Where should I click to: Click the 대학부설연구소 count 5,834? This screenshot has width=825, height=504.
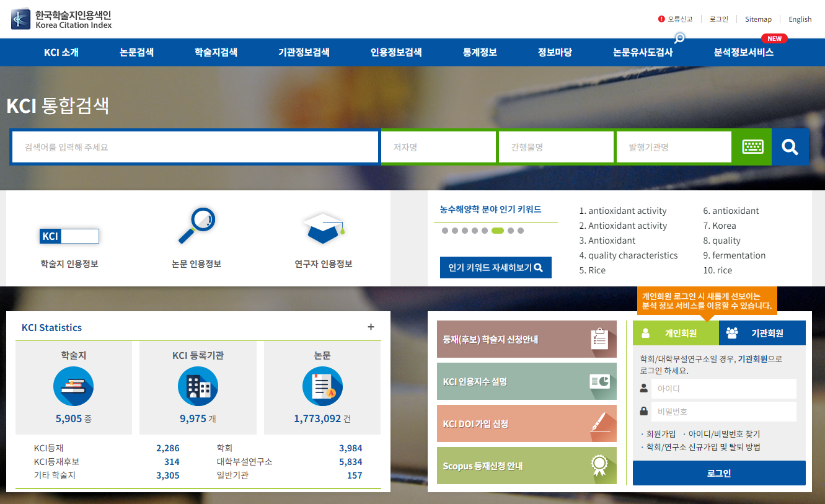click(351, 462)
